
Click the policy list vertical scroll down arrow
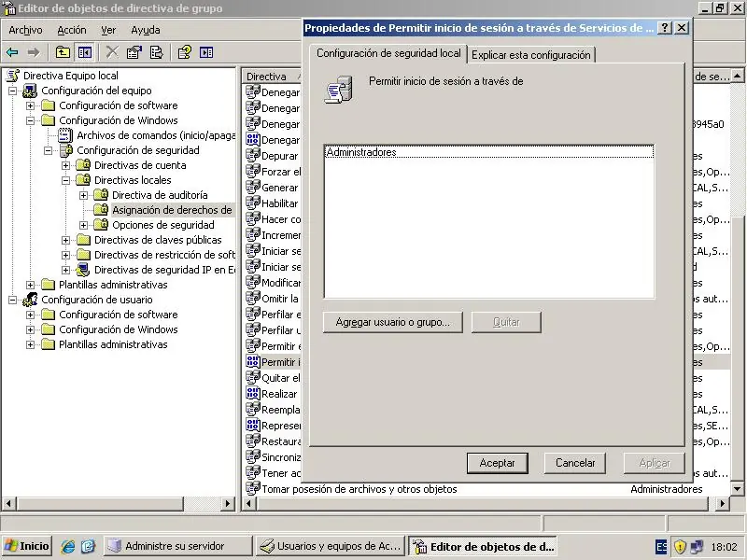pyautogui.click(x=737, y=488)
